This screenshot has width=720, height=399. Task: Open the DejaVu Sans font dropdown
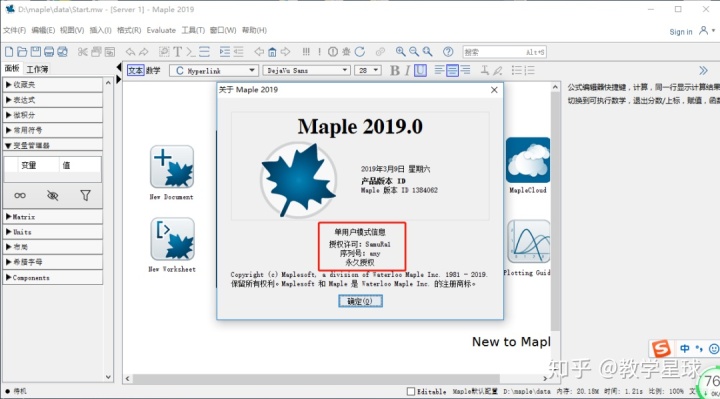click(307, 70)
